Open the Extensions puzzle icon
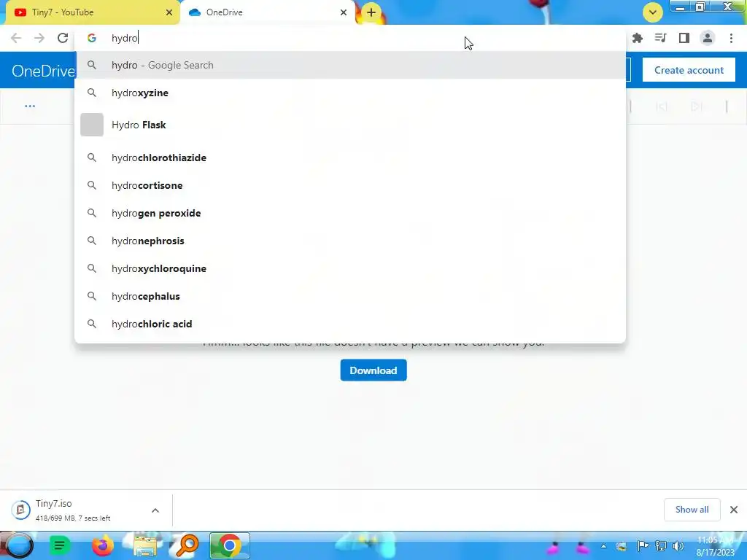 [637, 38]
